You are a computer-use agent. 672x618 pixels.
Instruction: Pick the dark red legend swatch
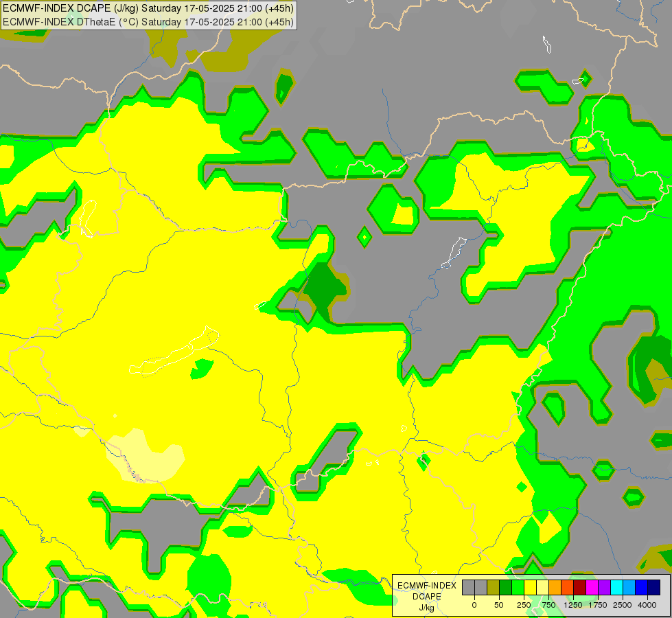coord(580,587)
